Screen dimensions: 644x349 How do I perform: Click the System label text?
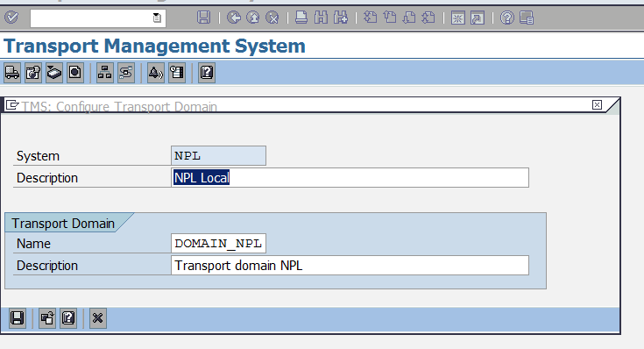[x=38, y=156]
